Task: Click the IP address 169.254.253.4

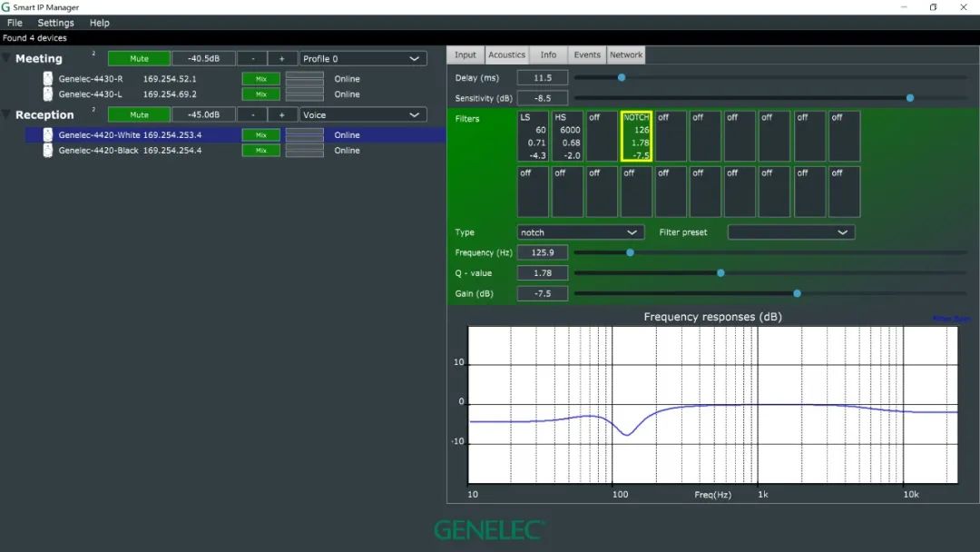Action: 172,134
